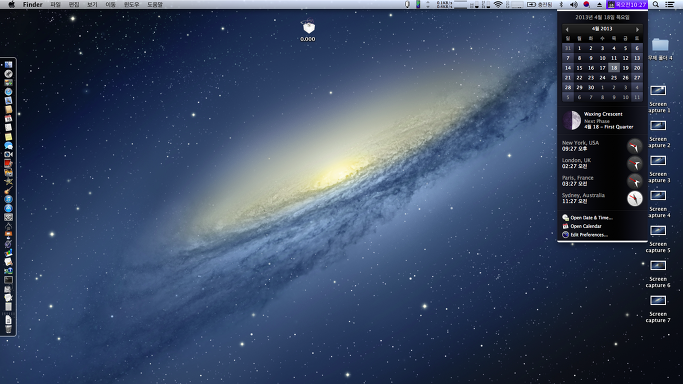The image size is (683, 384).
Task: Click the battery 충전됨 status item
Action: pos(539,4)
